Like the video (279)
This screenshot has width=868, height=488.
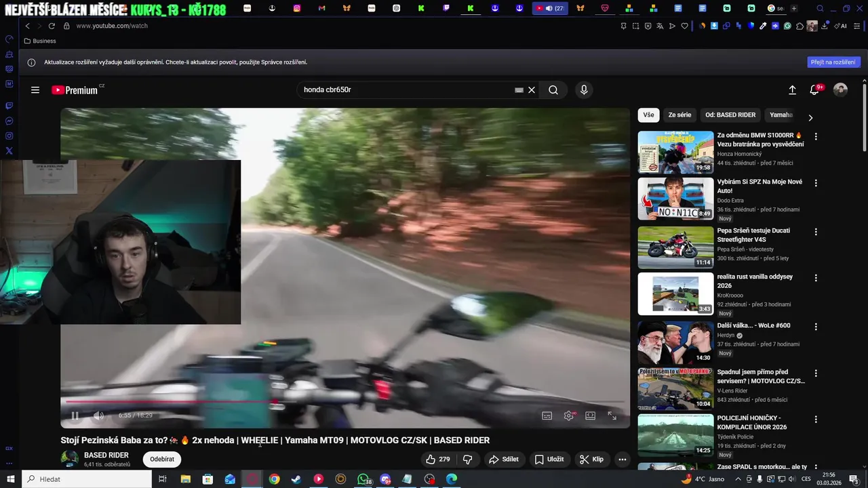[x=437, y=460]
